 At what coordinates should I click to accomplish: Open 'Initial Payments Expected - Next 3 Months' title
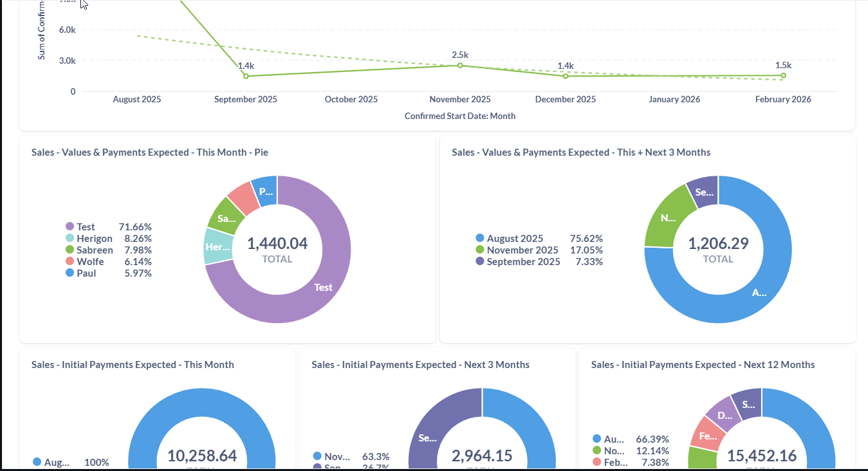click(420, 365)
